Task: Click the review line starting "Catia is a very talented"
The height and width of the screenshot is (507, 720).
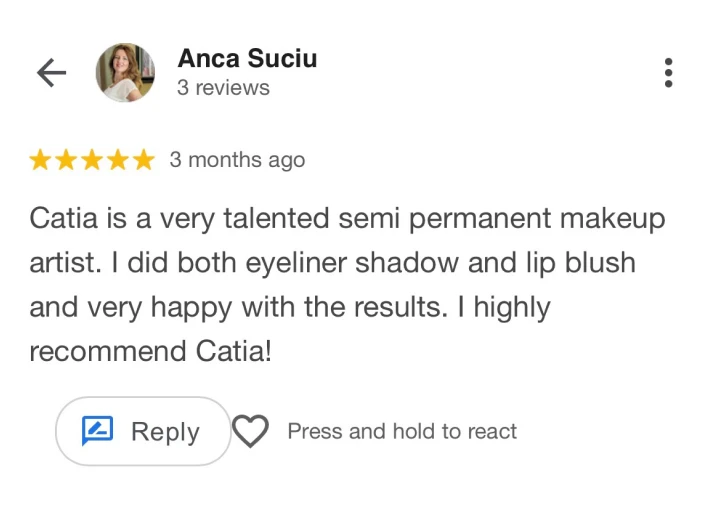Action: (x=347, y=219)
